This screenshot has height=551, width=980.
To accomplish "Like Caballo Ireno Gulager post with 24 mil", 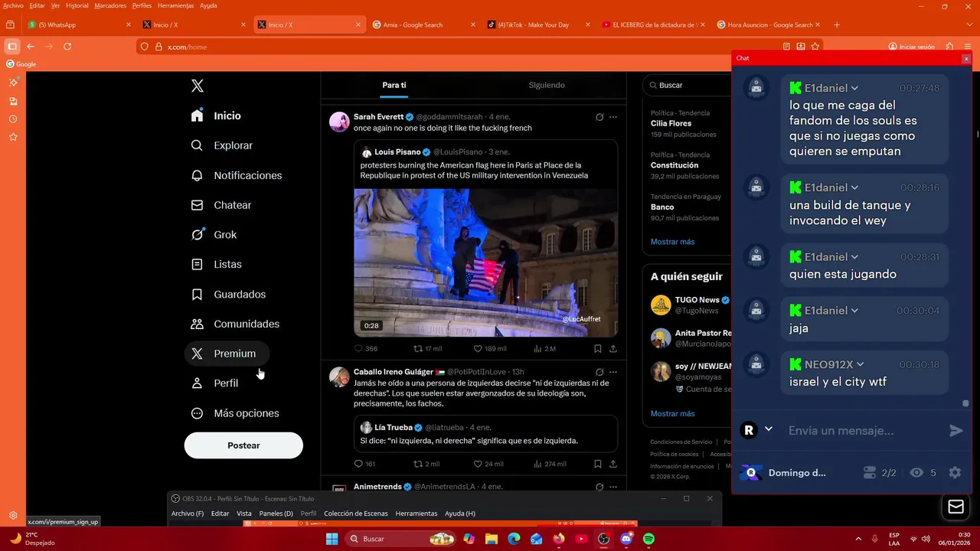I will [x=478, y=464].
